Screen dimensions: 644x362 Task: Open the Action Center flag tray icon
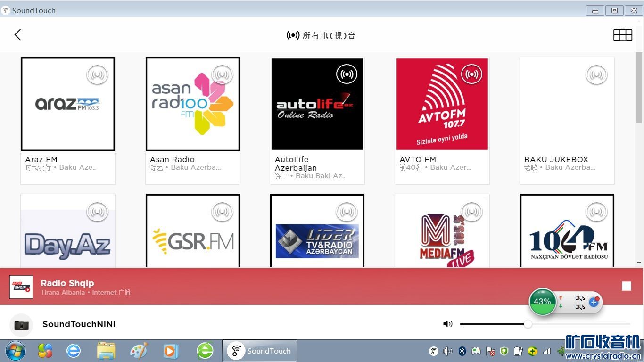coord(490,351)
